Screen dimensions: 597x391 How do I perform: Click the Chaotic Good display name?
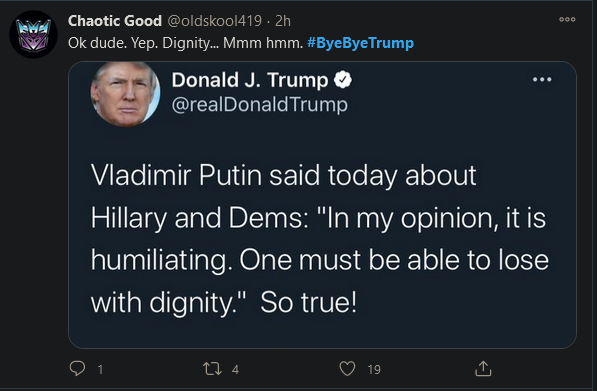[x=115, y=21]
